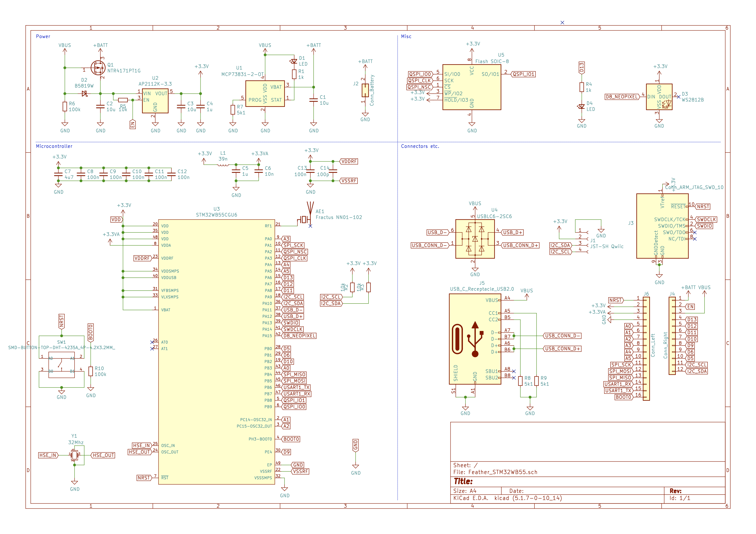Click the 'Id: 1/1' sheet number text

[680, 498]
